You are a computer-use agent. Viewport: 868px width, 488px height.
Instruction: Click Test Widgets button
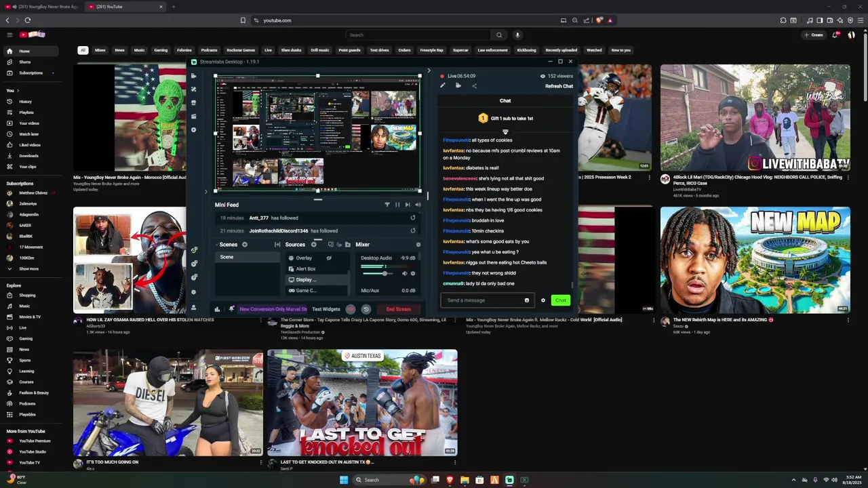[x=326, y=309]
